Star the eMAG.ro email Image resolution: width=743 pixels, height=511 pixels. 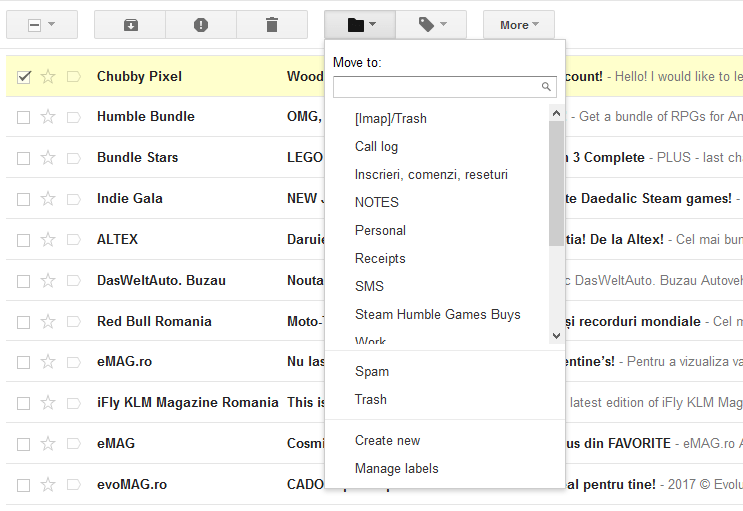(48, 362)
